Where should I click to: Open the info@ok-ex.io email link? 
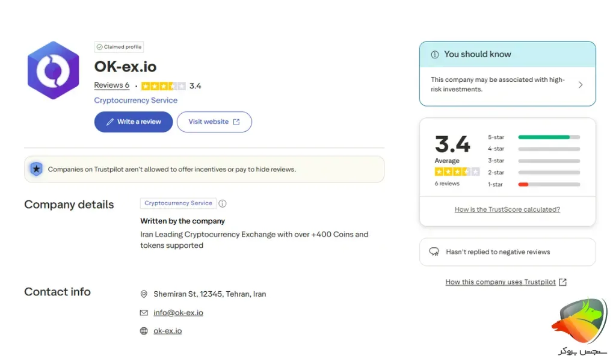coord(178,312)
